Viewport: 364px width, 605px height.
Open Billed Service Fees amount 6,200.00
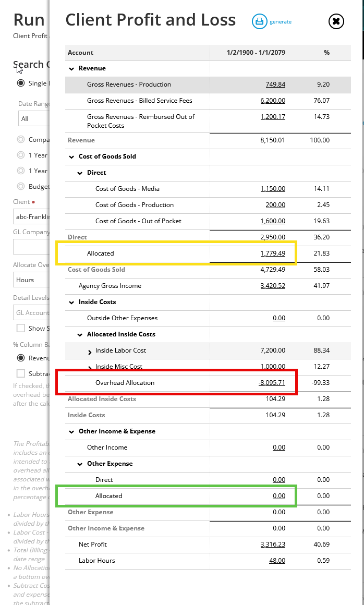(x=273, y=100)
